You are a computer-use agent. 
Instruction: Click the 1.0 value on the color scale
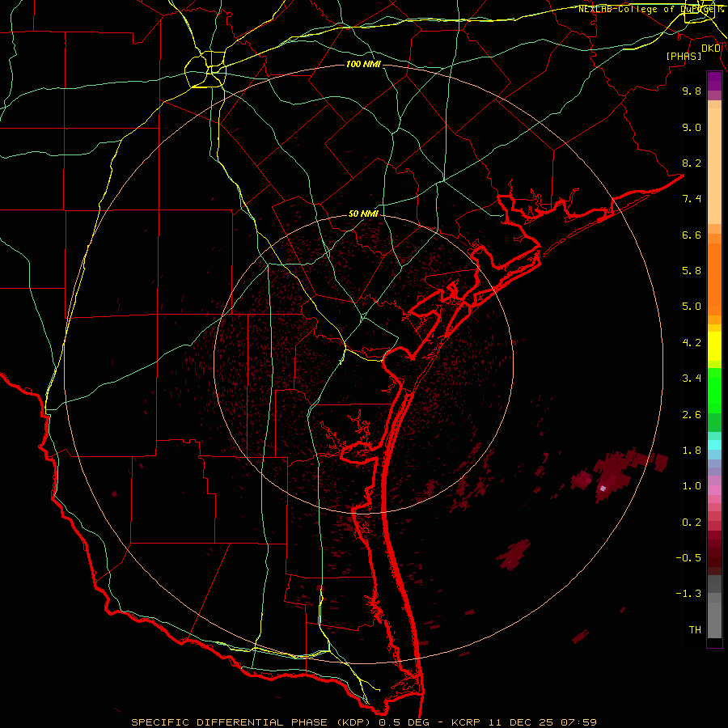pyautogui.click(x=692, y=486)
